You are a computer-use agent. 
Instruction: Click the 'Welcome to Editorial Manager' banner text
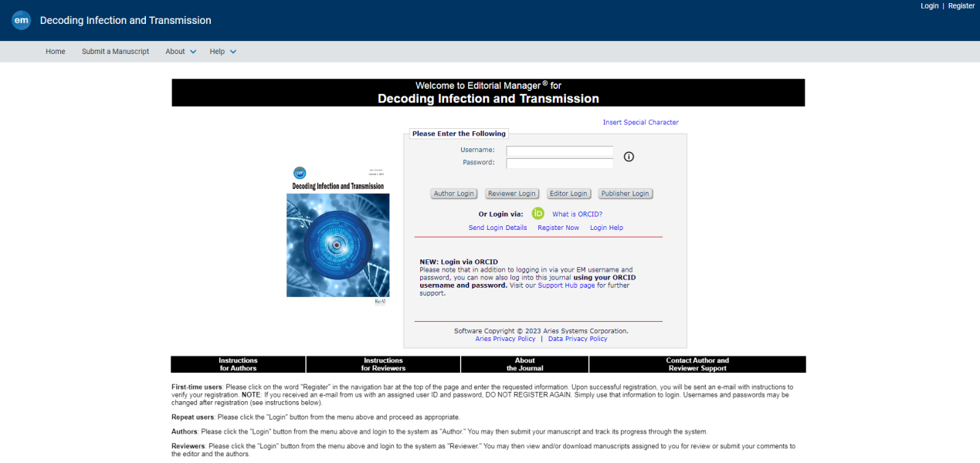tap(488, 86)
